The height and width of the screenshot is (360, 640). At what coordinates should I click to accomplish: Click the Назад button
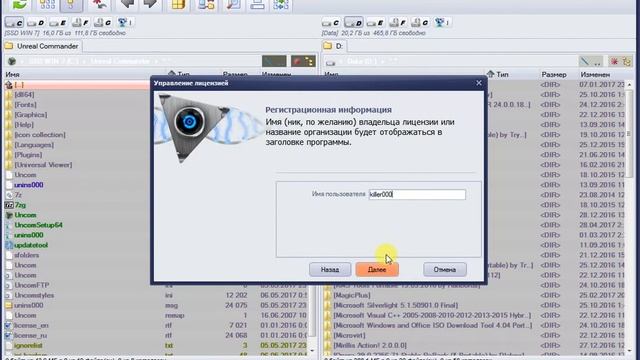[x=330, y=269]
